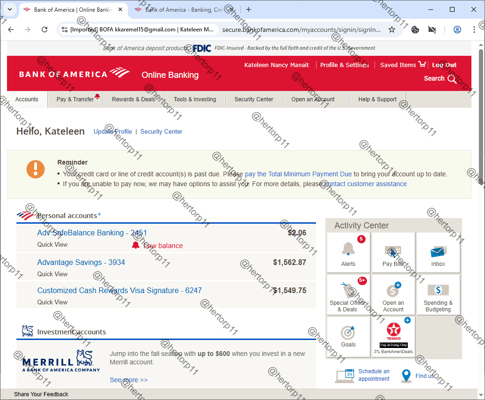
Task: Click the site information icon in address bar
Action: pyautogui.click(x=64, y=30)
